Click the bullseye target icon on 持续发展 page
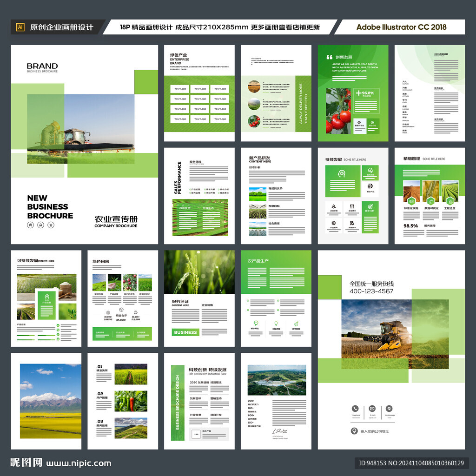Viewport: 476px width, 476px height. click(370, 206)
